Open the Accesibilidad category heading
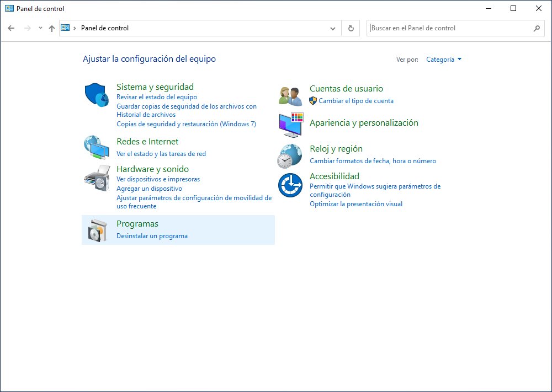The width and height of the screenshot is (552, 392). (x=335, y=176)
